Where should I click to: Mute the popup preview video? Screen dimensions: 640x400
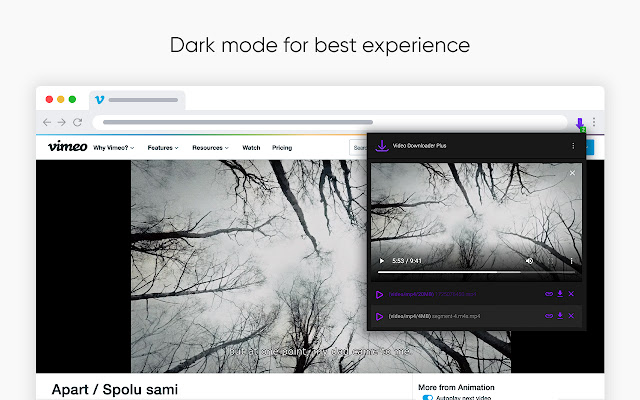[529, 261]
